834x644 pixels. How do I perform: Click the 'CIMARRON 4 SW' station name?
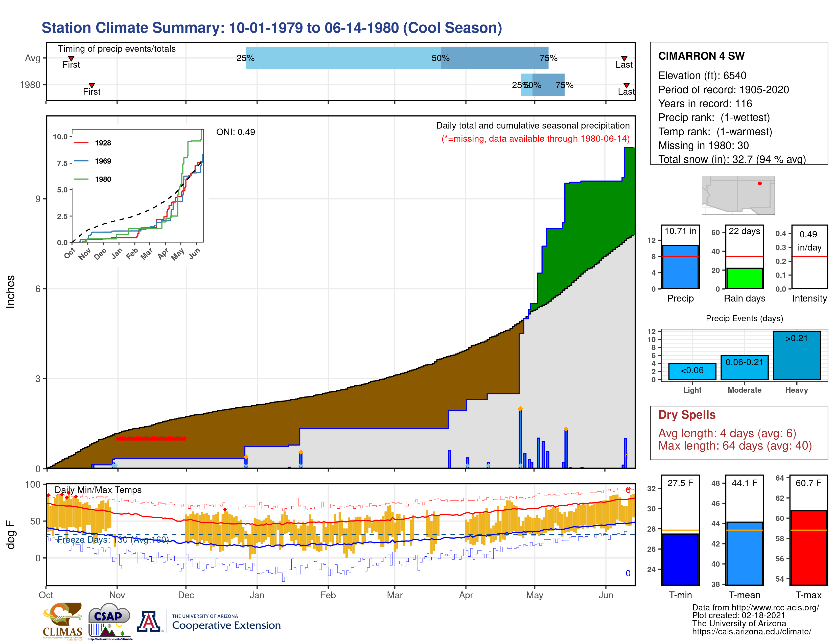tap(701, 56)
